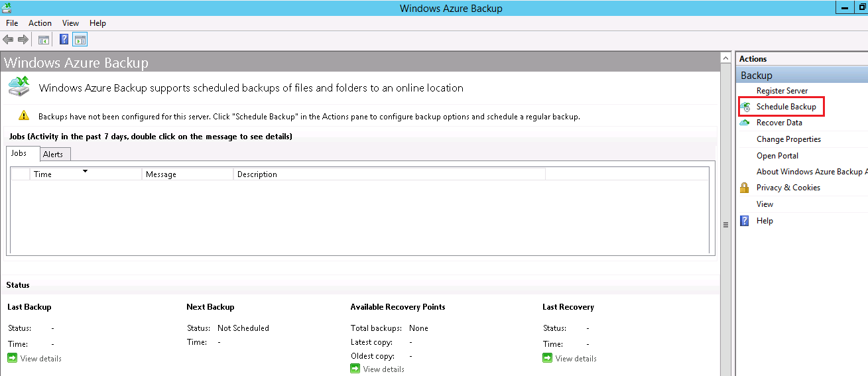The height and width of the screenshot is (376, 868).
Task: Click the Back arrow toolbar icon
Action: (x=8, y=40)
